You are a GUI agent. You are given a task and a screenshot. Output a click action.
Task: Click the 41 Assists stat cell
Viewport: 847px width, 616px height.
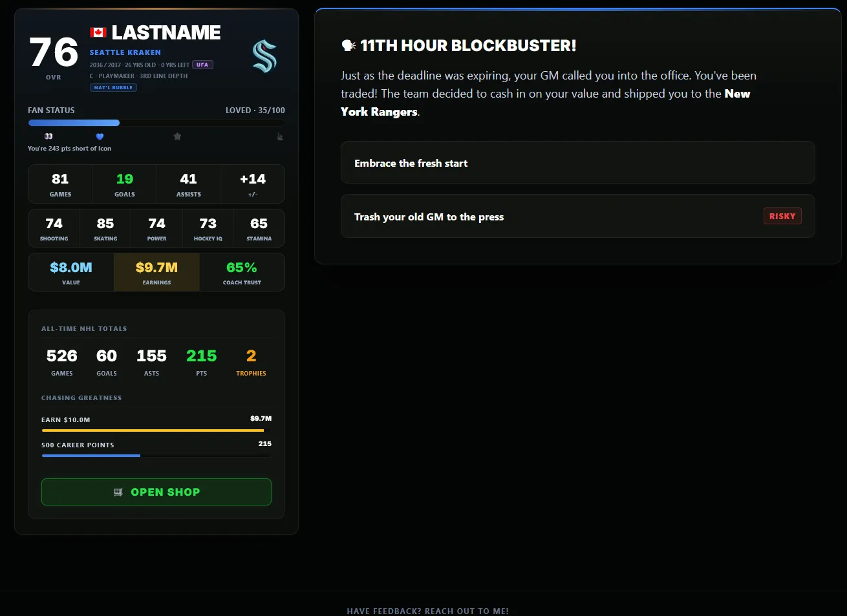(188, 184)
